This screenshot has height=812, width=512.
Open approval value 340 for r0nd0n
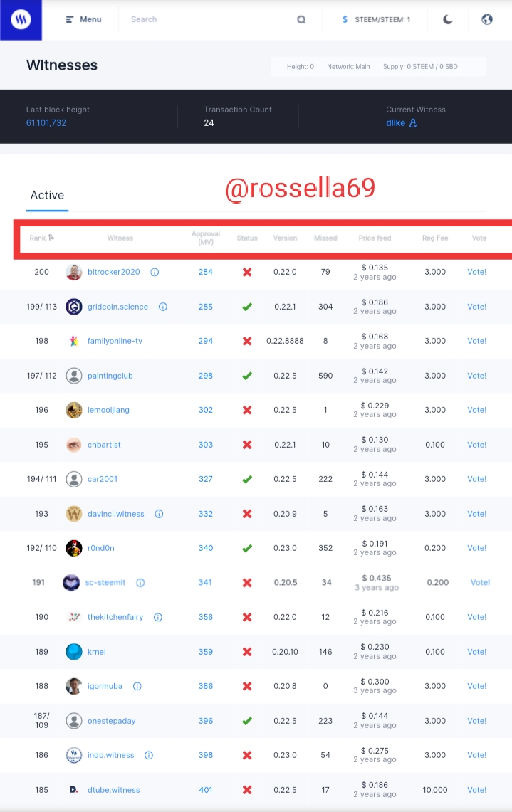point(206,548)
